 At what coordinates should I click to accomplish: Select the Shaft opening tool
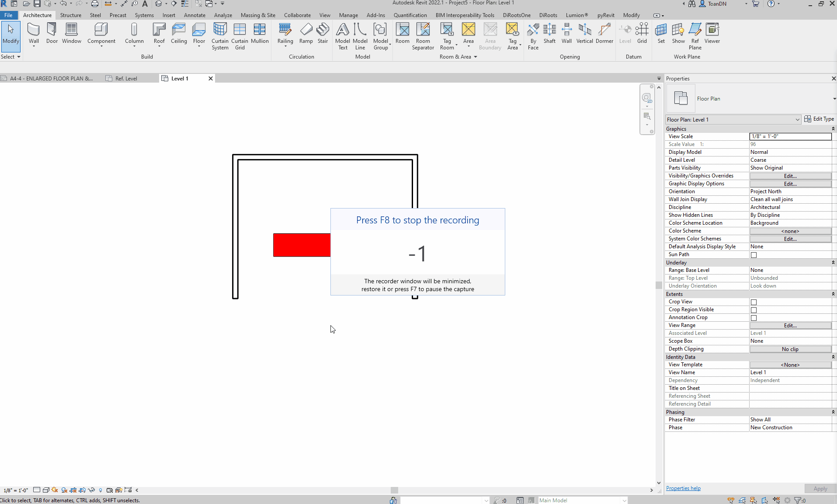click(549, 34)
